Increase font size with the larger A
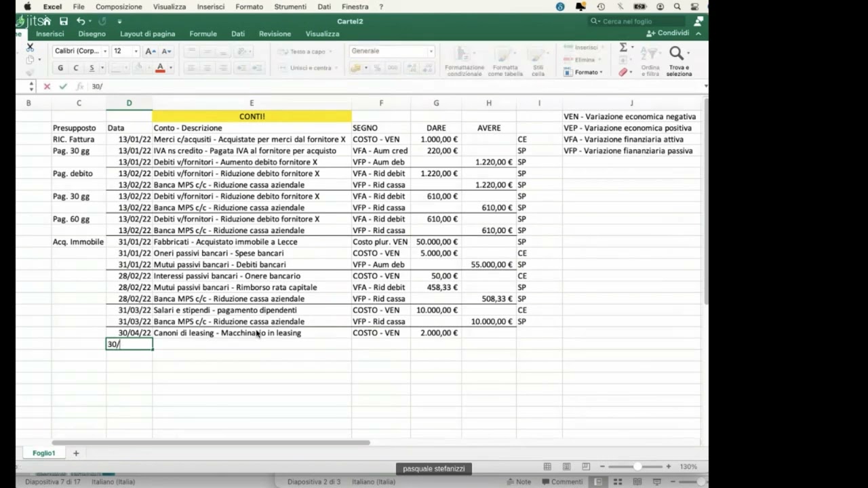 point(150,51)
